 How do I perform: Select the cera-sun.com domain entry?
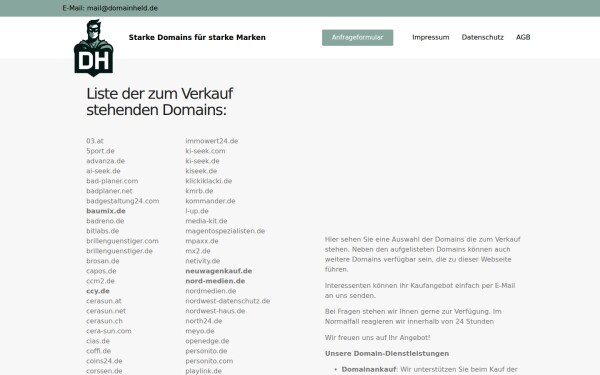[109, 331]
